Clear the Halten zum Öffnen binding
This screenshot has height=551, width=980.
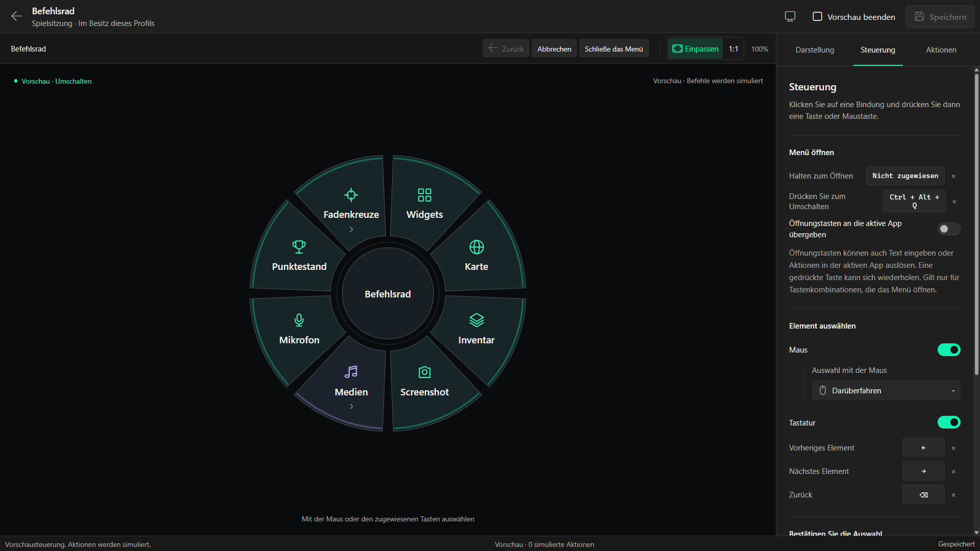953,176
